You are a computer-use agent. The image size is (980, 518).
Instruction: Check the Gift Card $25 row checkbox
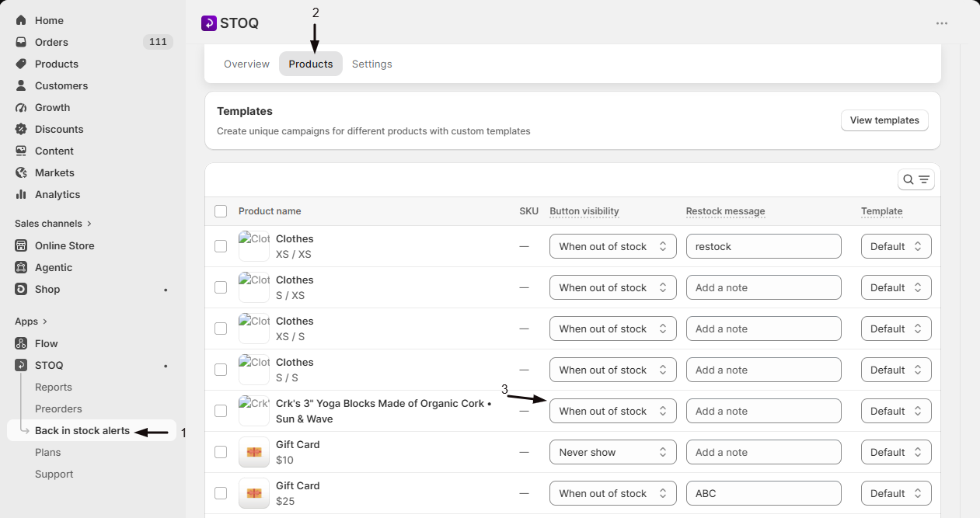click(221, 493)
